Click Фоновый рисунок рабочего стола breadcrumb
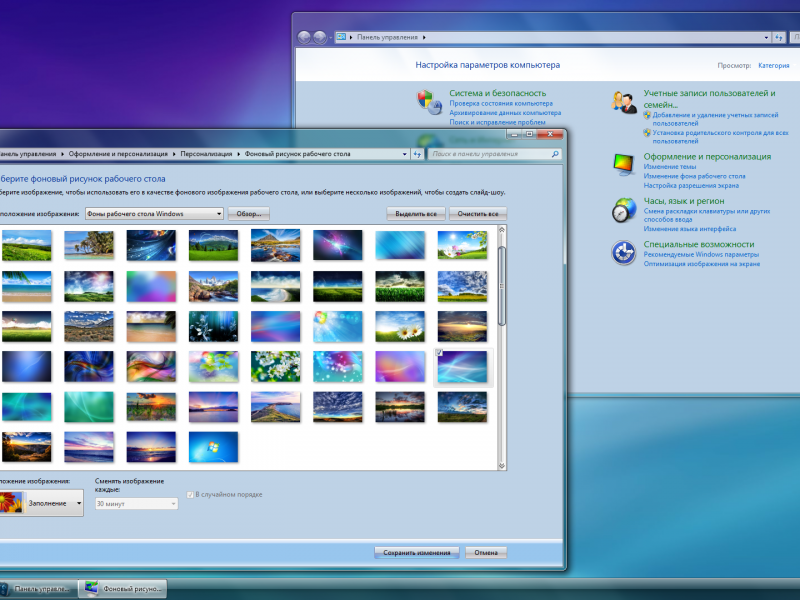Viewport: 800px width, 600px height. point(297,154)
